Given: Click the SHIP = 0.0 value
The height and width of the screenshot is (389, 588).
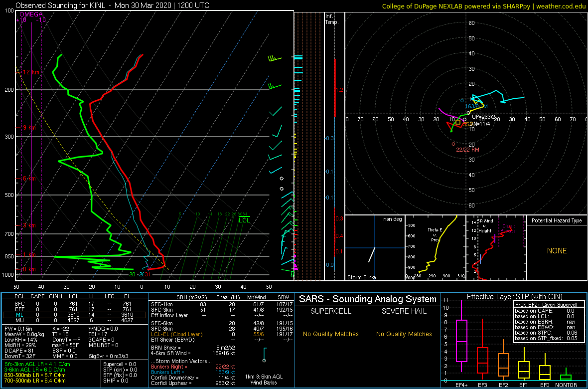Looking at the screenshot, I should tap(116, 381).
